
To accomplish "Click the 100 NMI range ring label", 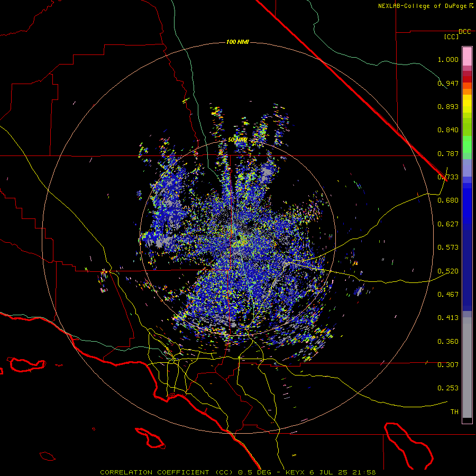I will (x=237, y=42).
